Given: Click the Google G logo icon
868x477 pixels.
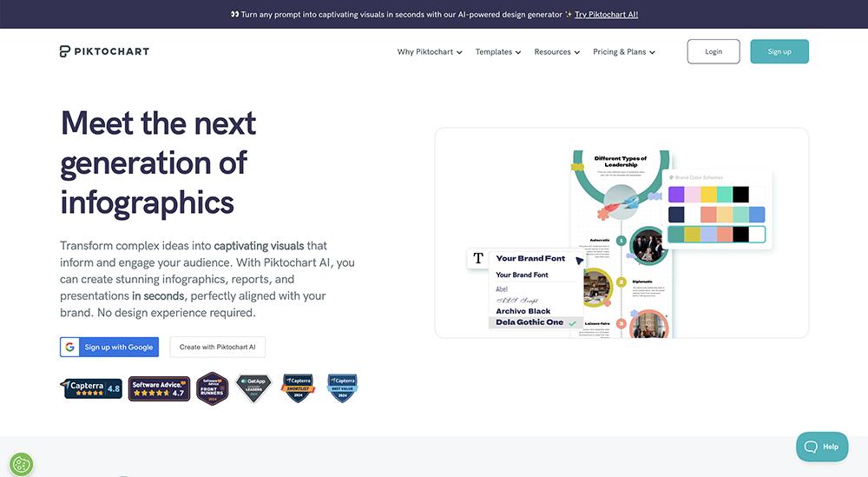Looking at the screenshot, I should pyautogui.click(x=69, y=347).
